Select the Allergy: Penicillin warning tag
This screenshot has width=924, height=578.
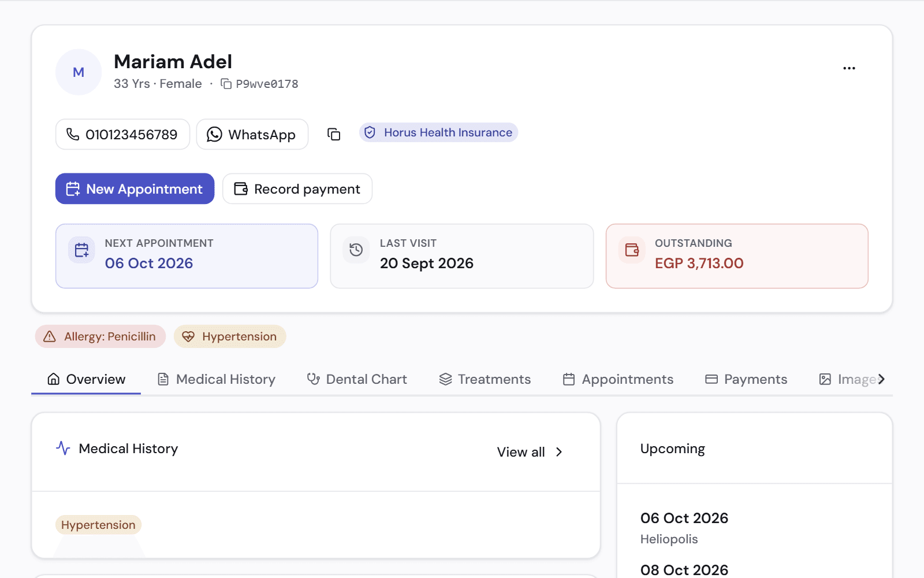coord(100,336)
